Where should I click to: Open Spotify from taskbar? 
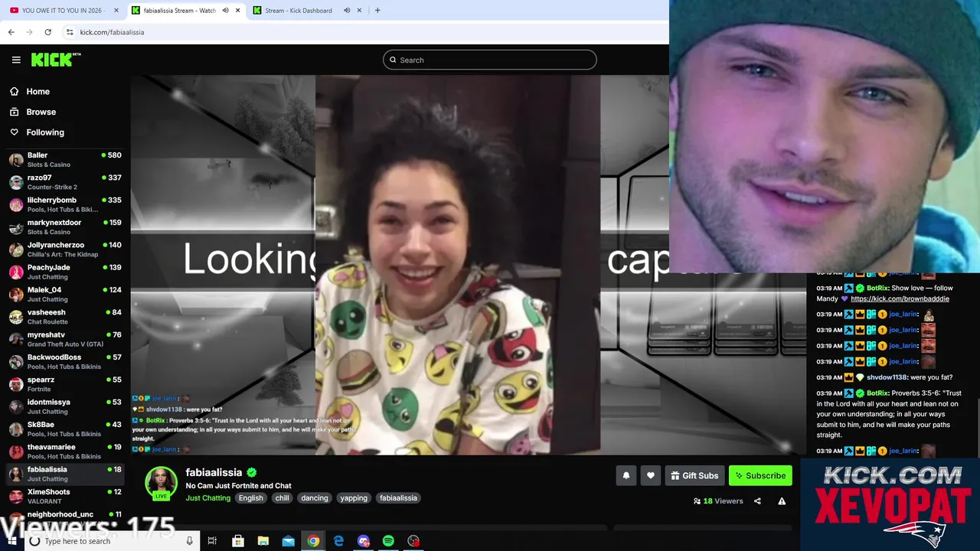pos(388,541)
